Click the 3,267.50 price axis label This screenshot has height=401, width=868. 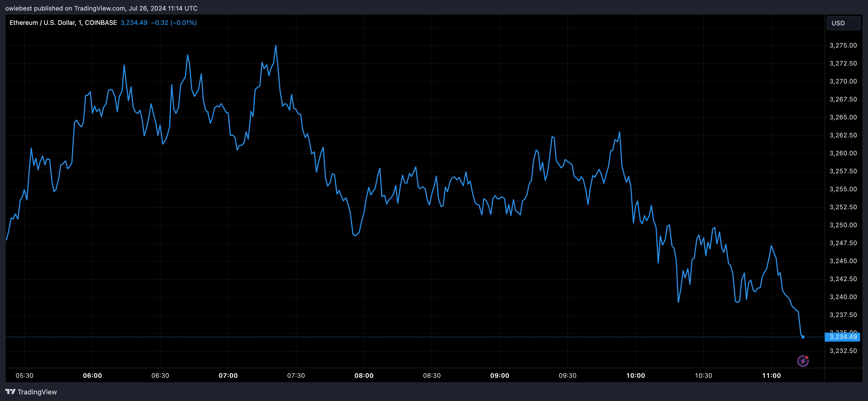pos(843,99)
